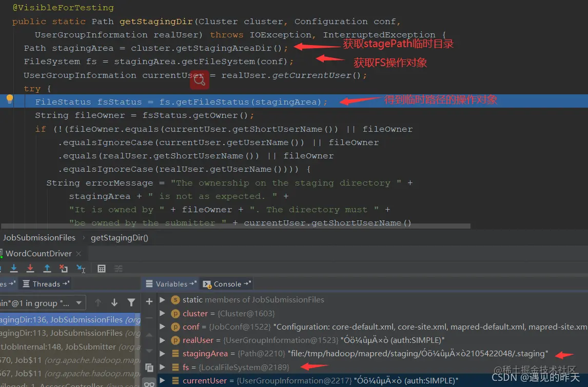Open the thread selector dropdown "@1 in group"
The width and height of the screenshot is (588, 387).
43,303
